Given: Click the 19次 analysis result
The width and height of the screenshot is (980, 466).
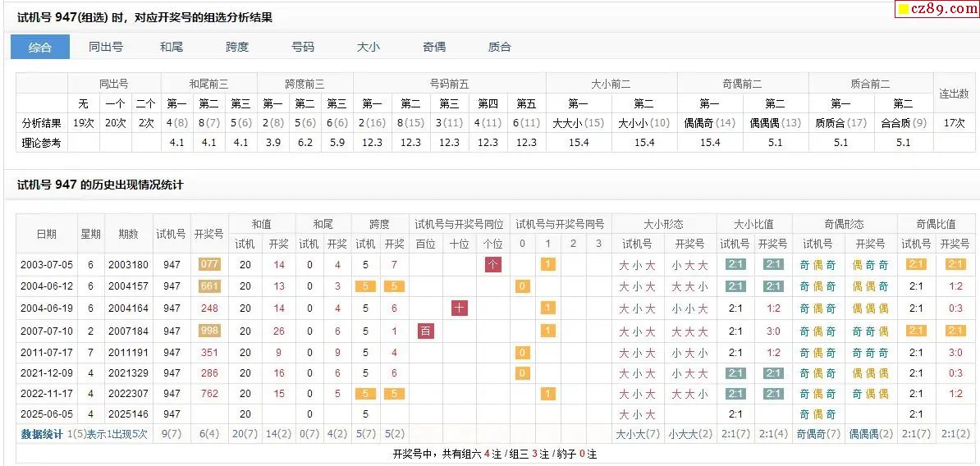Looking at the screenshot, I should (83, 123).
